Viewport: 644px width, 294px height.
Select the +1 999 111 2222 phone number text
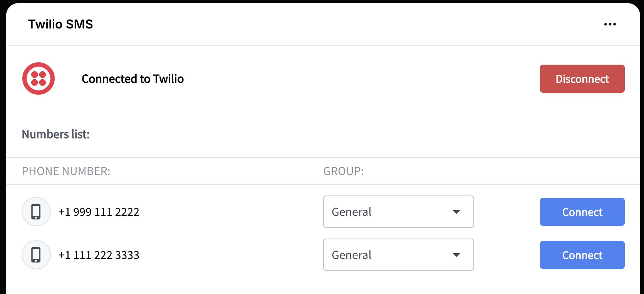tap(99, 212)
